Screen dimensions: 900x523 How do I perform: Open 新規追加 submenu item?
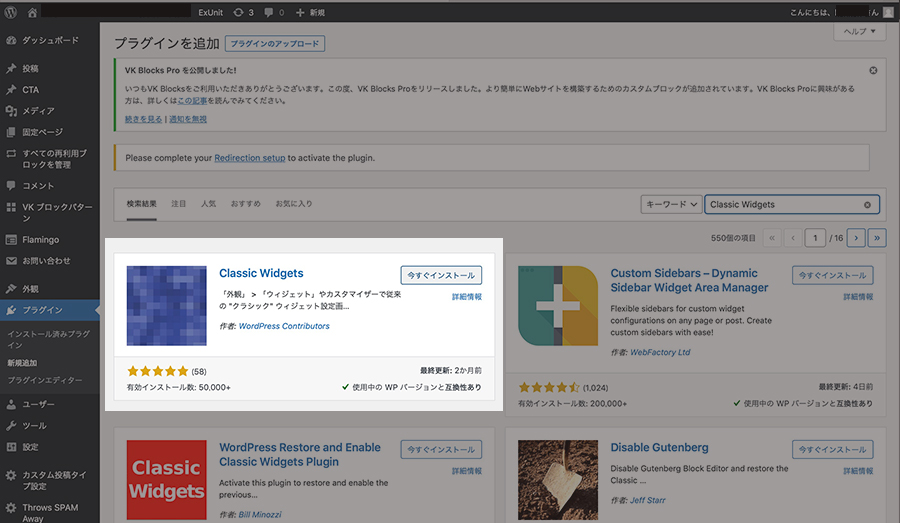pos(22,363)
